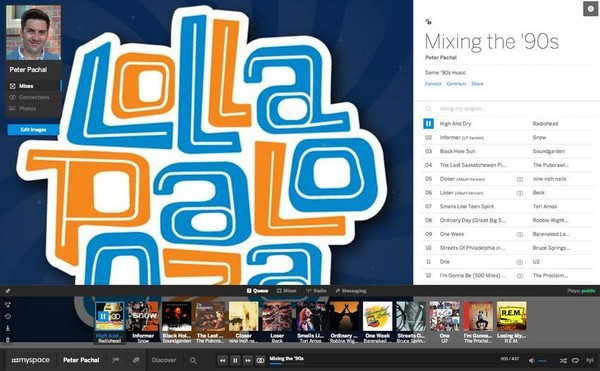The image size is (600, 371).
Task: Toggle repeat mode in the player
Action: pos(575,360)
